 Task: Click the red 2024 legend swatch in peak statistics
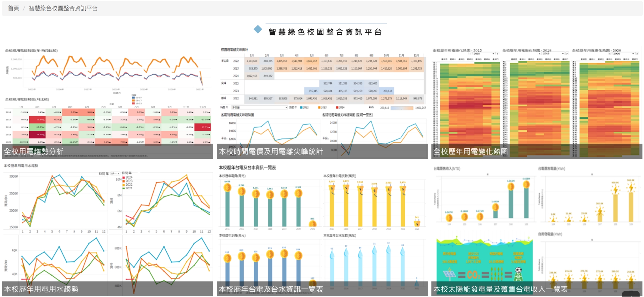pos(337,107)
